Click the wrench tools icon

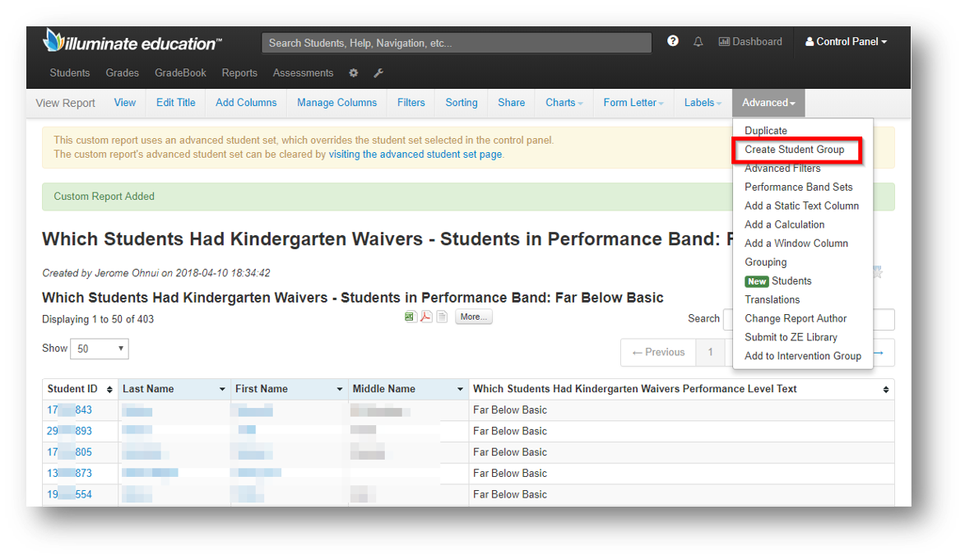pyautogui.click(x=378, y=73)
